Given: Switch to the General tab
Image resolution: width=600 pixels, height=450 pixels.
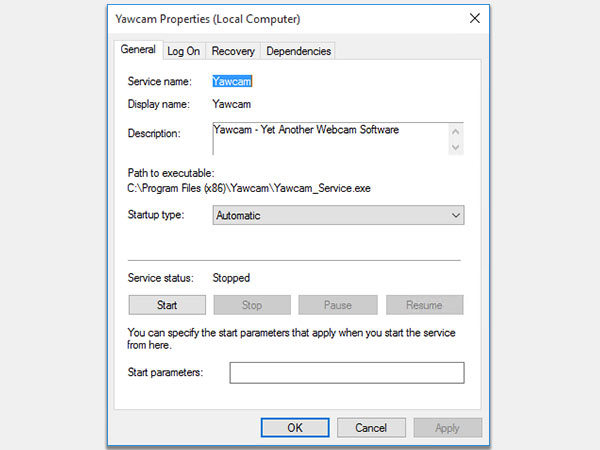Looking at the screenshot, I should click(x=138, y=50).
